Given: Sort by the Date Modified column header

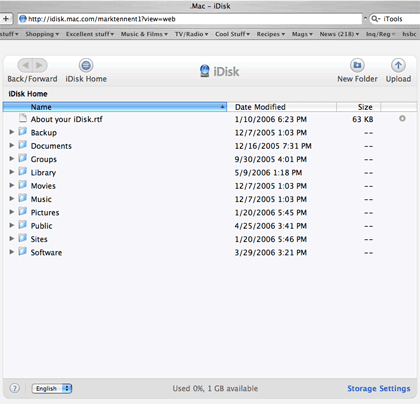Looking at the screenshot, I should click(282, 107).
